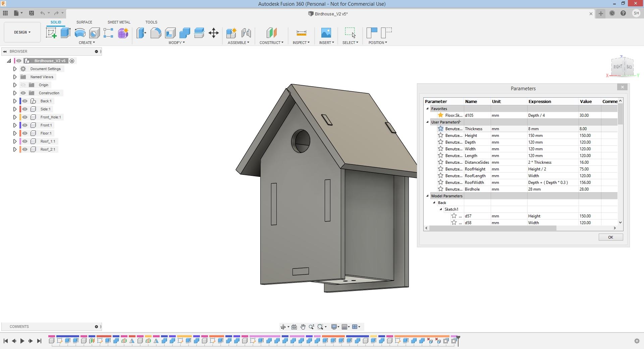Select the Midplane construct tool
Viewport: 644px width, 349px height.
(x=271, y=33)
